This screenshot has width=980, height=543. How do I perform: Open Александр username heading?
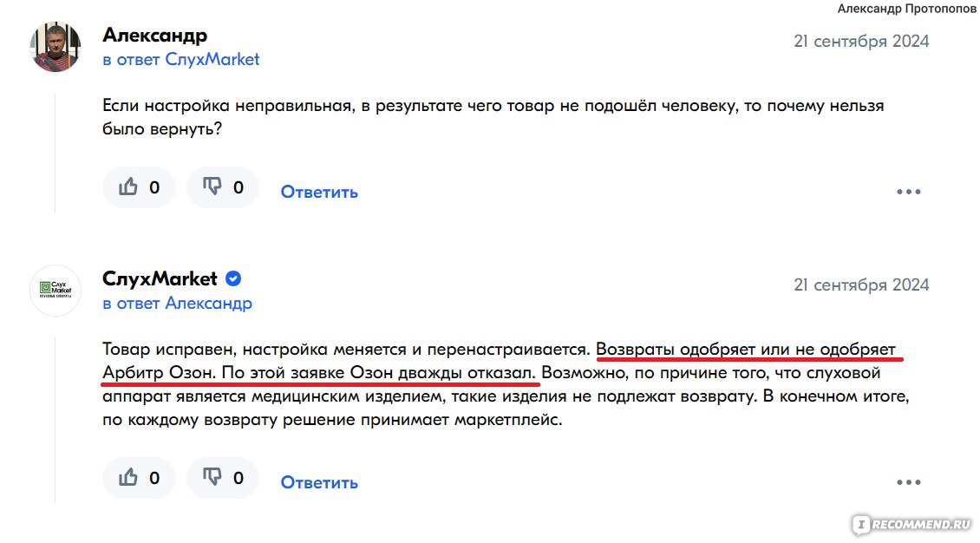click(x=154, y=35)
